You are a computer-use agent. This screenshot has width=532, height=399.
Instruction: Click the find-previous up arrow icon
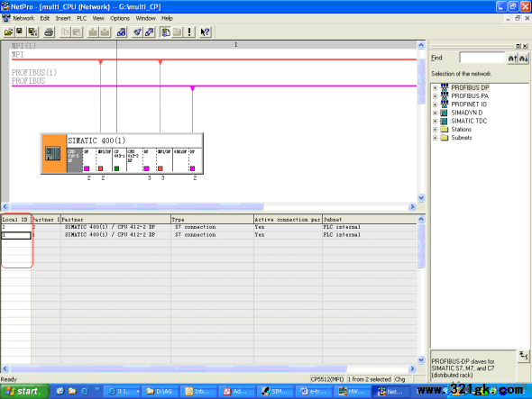(512, 59)
